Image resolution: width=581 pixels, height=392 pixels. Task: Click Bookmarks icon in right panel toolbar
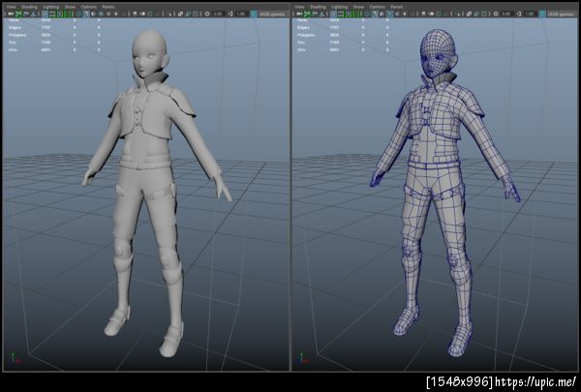point(321,15)
